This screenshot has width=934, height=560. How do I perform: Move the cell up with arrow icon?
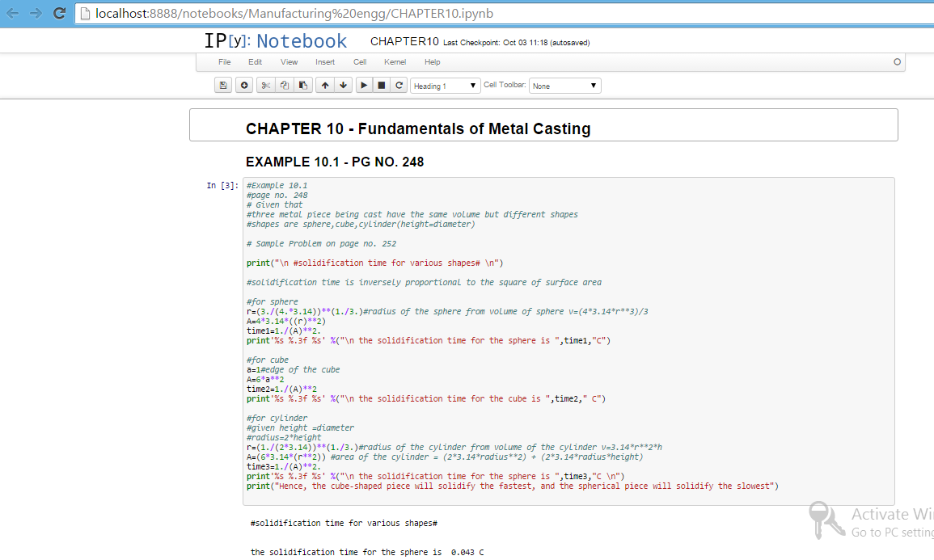click(325, 86)
